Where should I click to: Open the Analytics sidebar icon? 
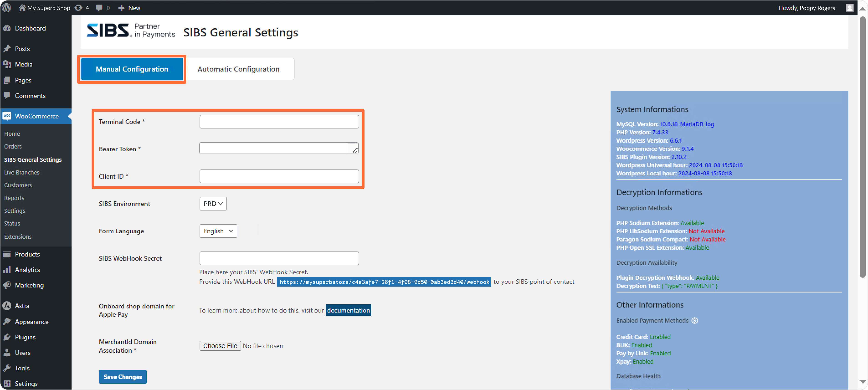(7, 269)
